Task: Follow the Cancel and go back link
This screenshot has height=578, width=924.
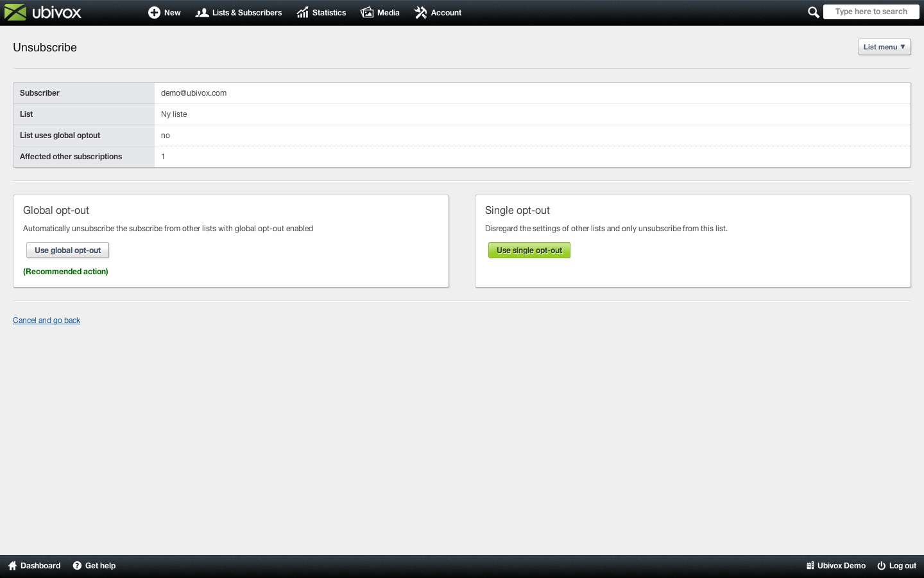Action: pyautogui.click(x=46, y=320)
